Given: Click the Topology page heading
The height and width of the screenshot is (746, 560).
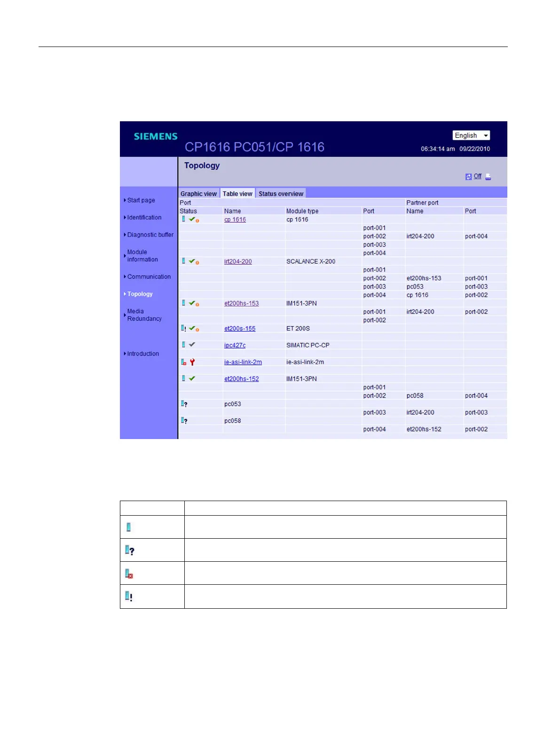Looking at the screenshot, I should (202, 165).
